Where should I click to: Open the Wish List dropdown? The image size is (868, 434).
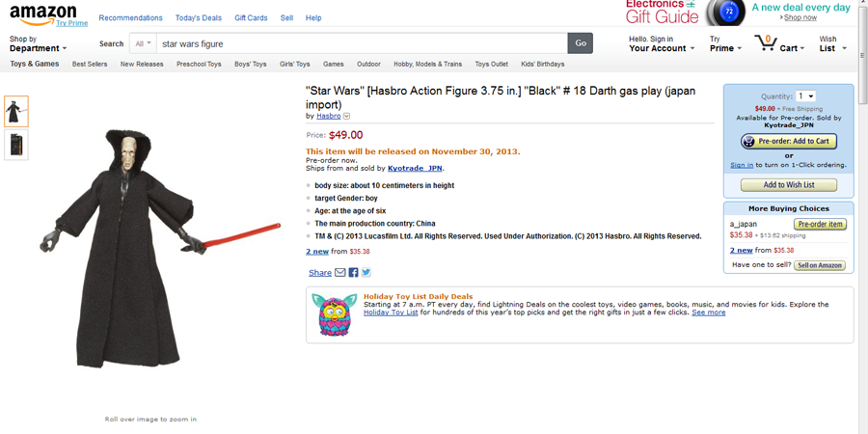tap(832, 44)
